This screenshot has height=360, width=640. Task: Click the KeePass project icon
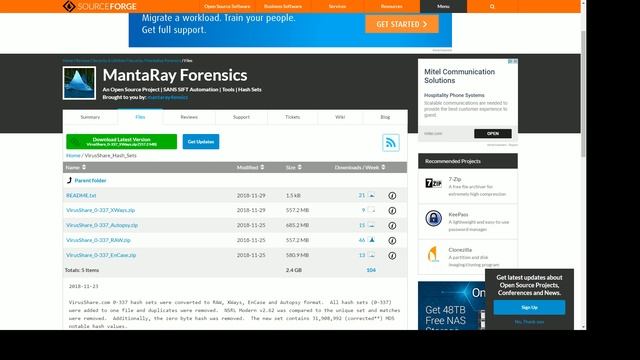click(x=433, y=218)
